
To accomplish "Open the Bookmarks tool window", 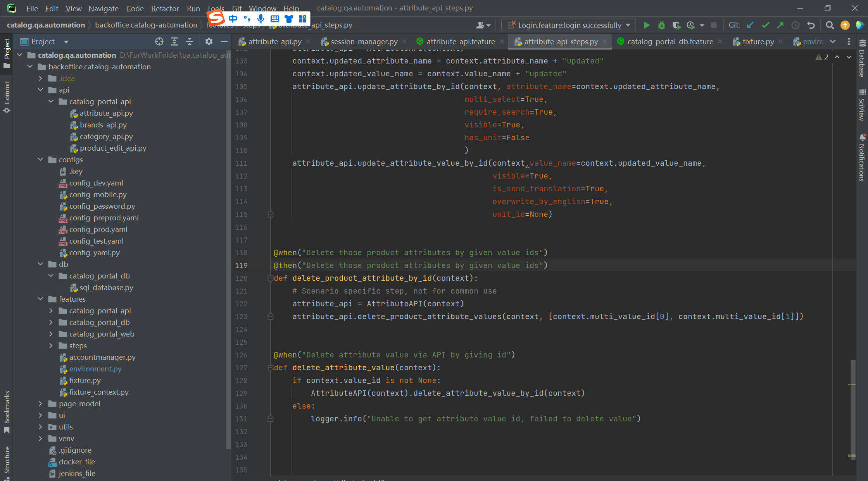I will [x=7, y=412].
